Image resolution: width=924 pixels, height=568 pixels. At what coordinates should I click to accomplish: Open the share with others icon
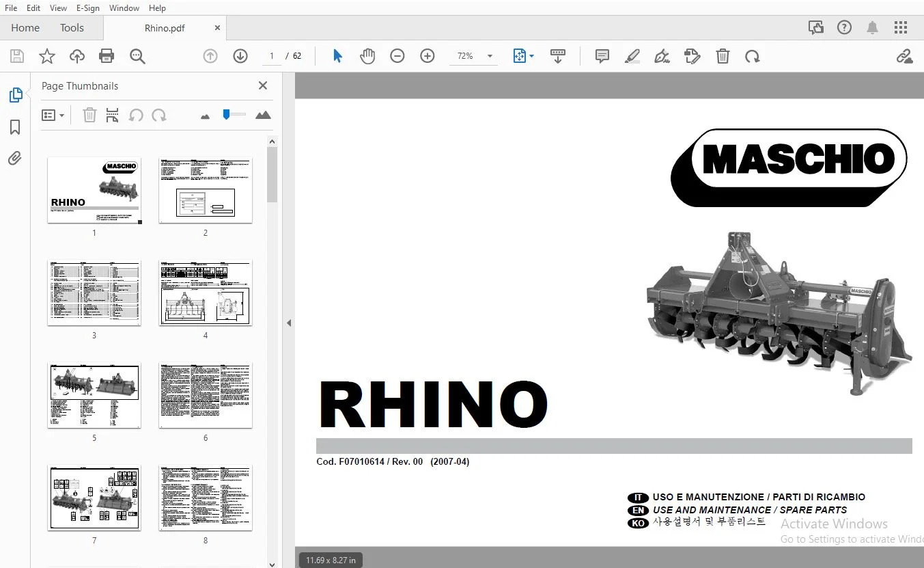(x=816, y=28)
